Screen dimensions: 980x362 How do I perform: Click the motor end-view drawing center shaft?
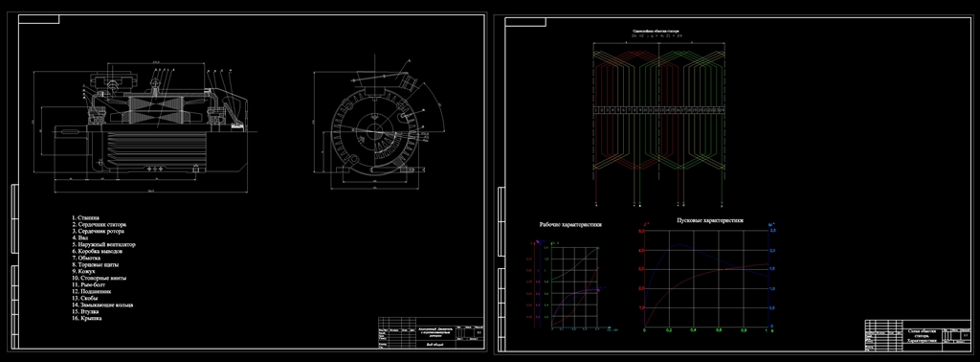tap(375, 130)
